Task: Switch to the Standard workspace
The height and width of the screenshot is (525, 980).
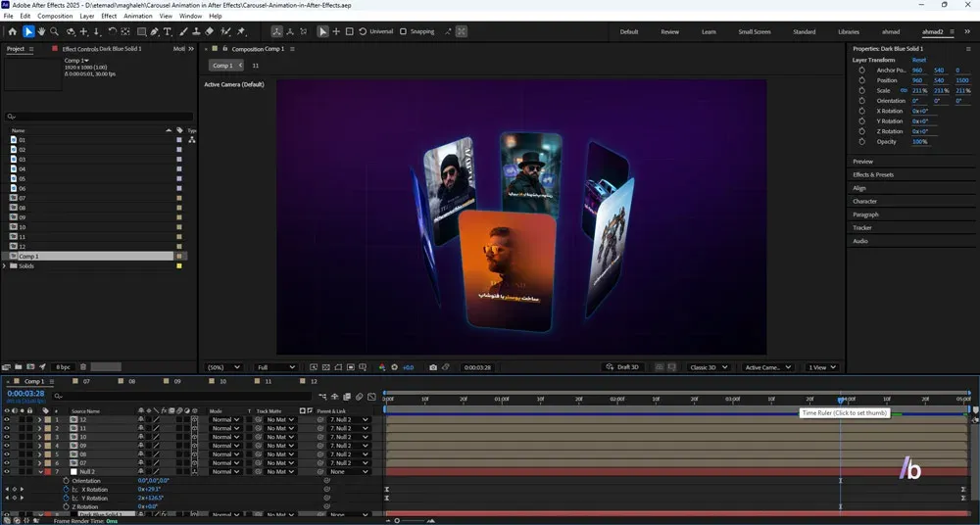Action: click(804, 32)
